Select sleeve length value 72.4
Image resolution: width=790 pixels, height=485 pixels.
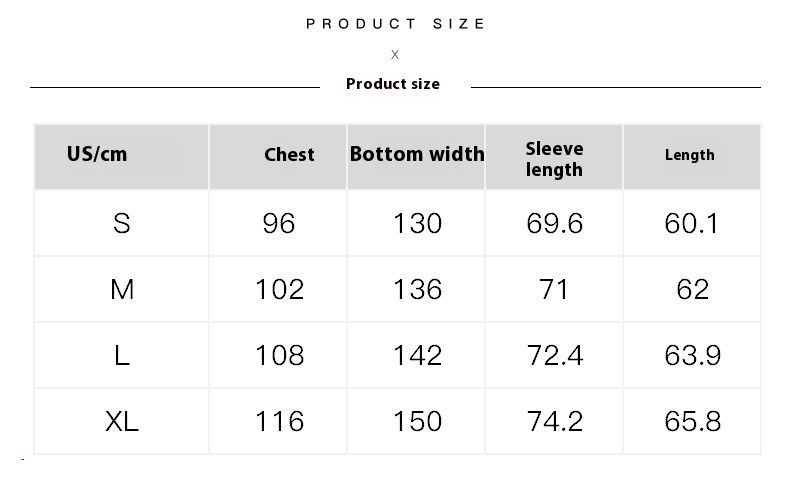(555, 355)
